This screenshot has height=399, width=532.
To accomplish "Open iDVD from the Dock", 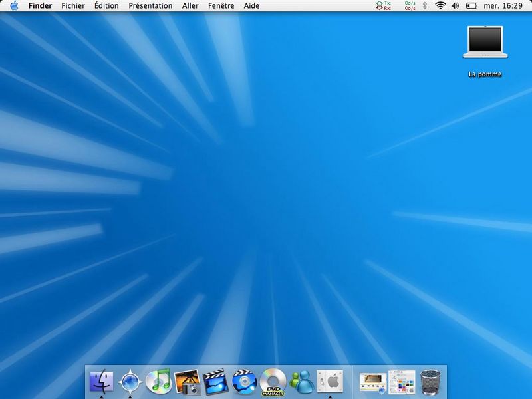I will (244, 382).
